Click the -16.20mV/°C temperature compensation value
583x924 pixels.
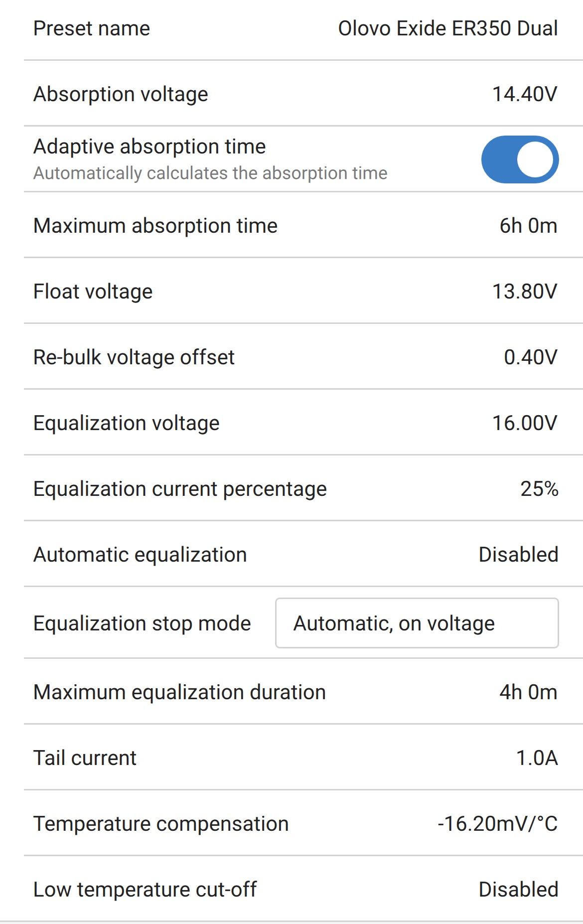(497, 824)
